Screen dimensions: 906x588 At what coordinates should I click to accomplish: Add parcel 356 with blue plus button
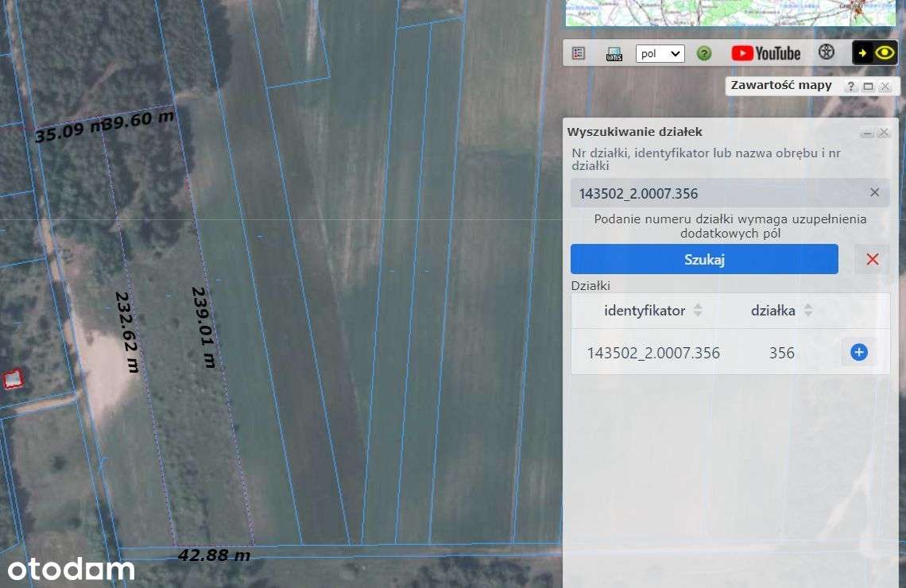[858, 352]
